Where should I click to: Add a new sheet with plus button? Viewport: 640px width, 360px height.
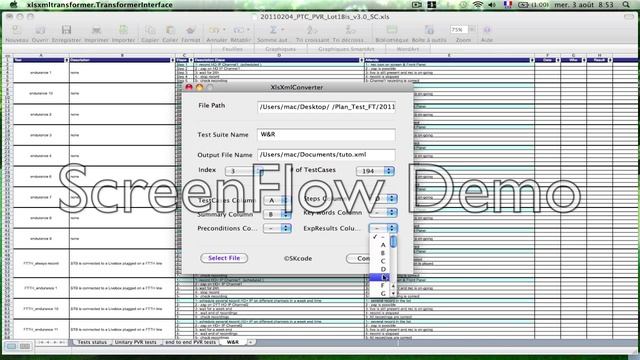click(x=251, y=342)
